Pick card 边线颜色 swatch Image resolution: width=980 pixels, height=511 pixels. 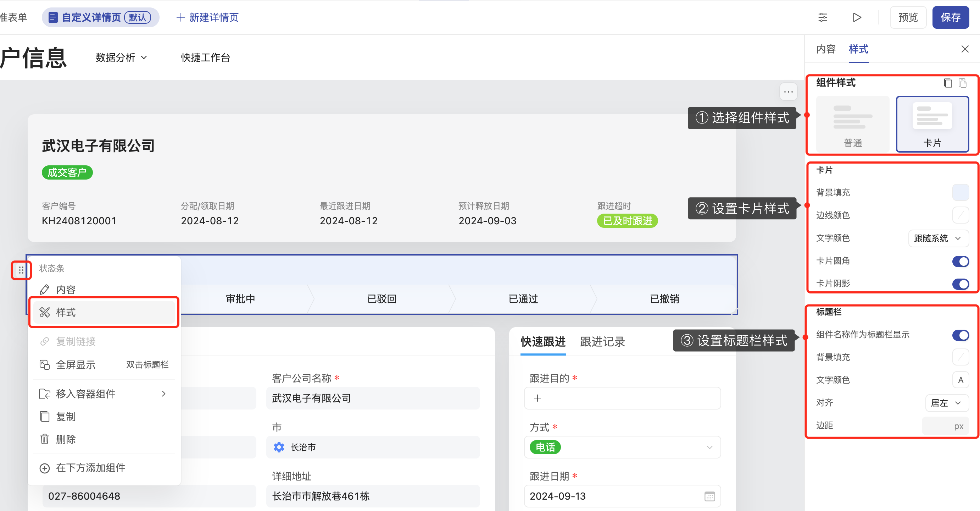[x=960, y=215]
